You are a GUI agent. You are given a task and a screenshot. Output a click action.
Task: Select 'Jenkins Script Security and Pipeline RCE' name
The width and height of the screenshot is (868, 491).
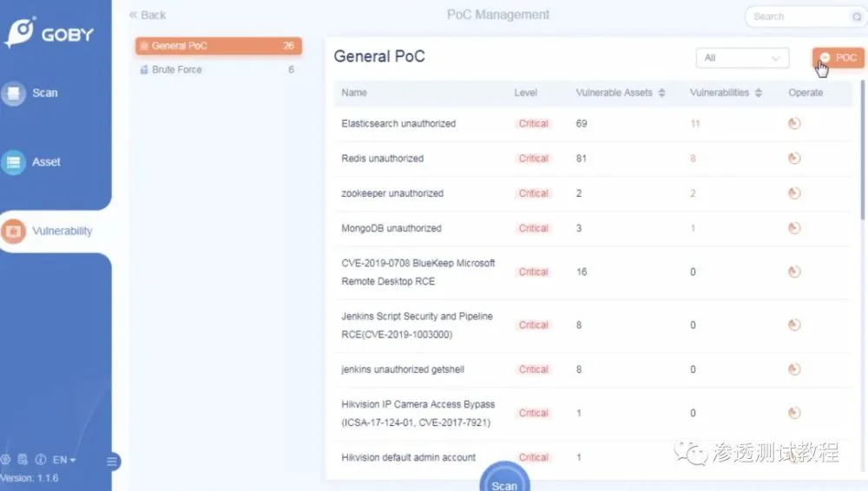pos(417,325)
